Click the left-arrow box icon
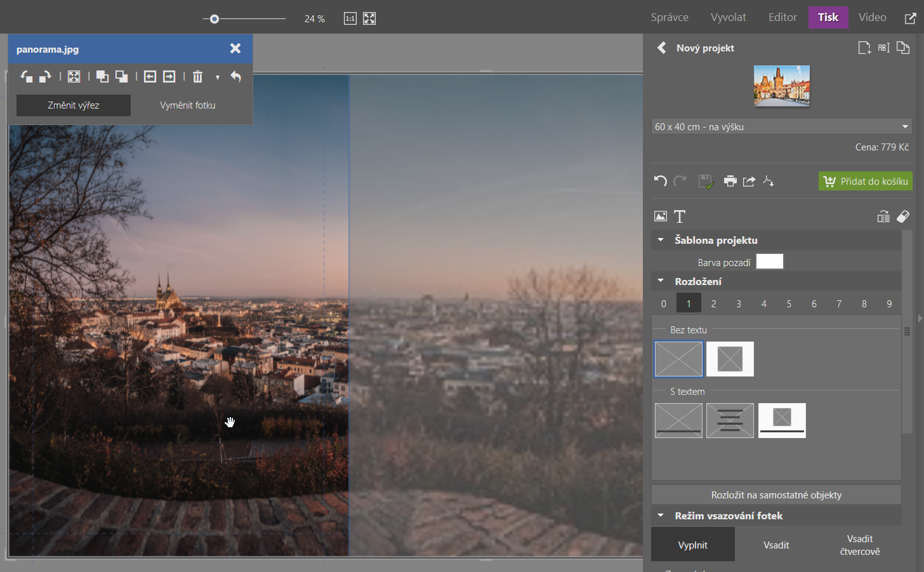 click(x=150, y=77)
